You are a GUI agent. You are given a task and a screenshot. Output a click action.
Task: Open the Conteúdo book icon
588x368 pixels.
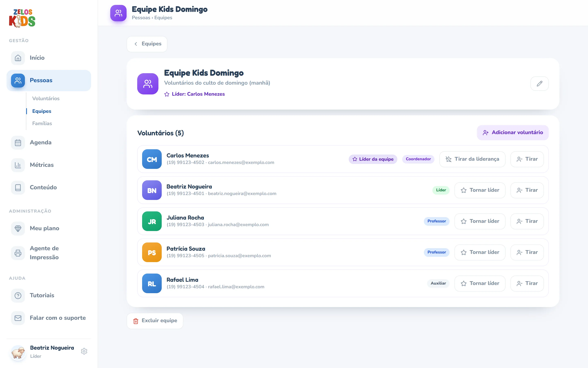coord(18,187)
